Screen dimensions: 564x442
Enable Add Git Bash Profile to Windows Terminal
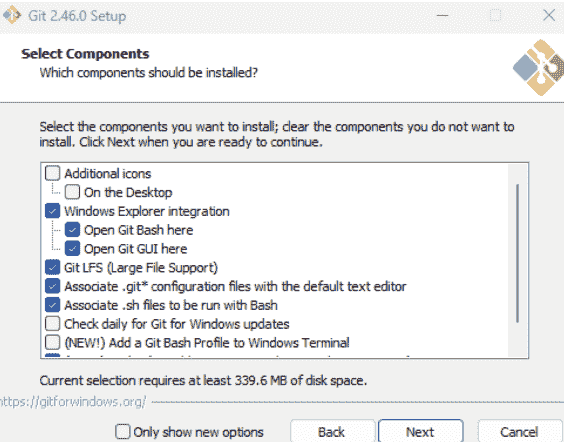[53, 342]
